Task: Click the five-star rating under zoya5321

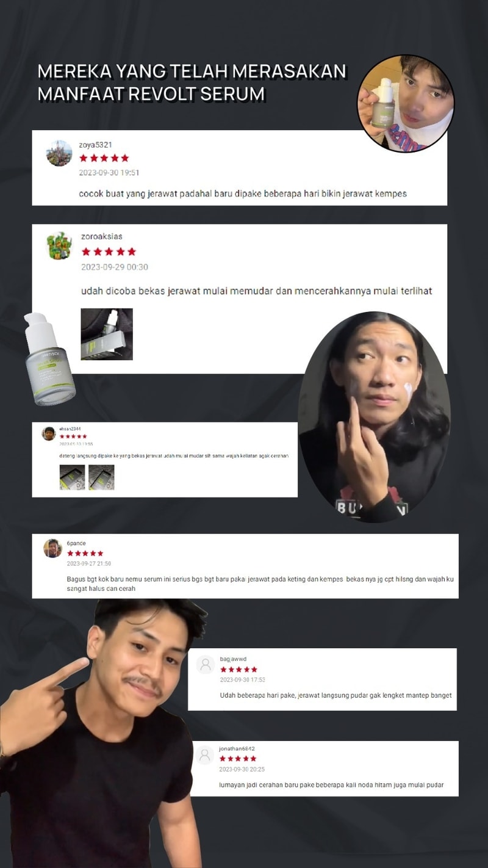Action: coord(104,158)
